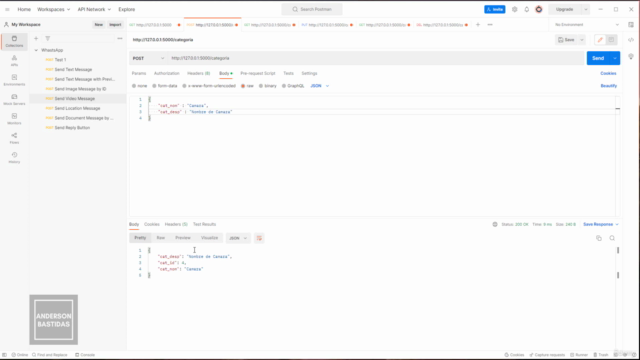Click the filter icon in collections panel
The height and width of the screenshot is (360, 640).
coord(48,38)
